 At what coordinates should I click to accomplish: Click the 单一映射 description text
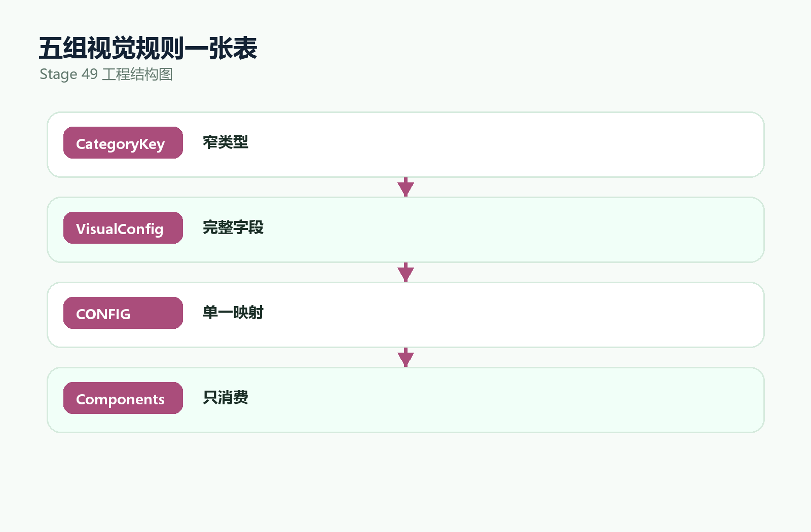(233, 313)
